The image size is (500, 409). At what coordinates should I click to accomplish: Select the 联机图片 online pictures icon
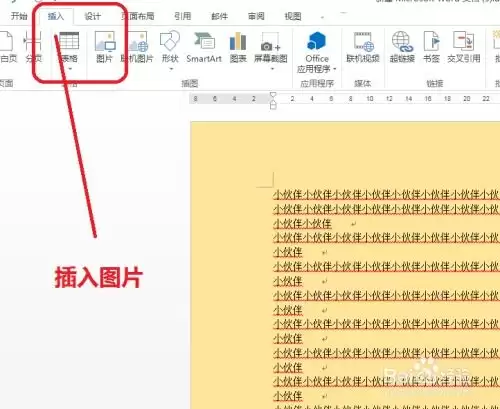click(x=138, y=47)
